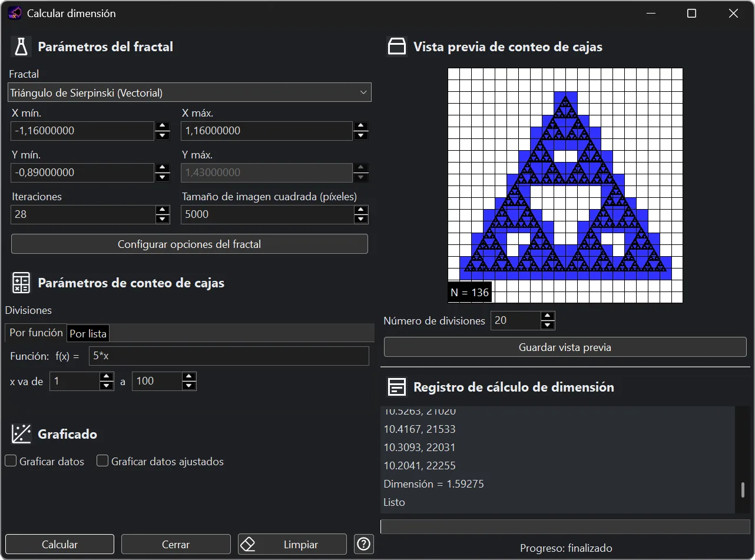Click the Progreso: finalizado status text
The height and width of the screenshot is (560, 755).
click(566, 548)
